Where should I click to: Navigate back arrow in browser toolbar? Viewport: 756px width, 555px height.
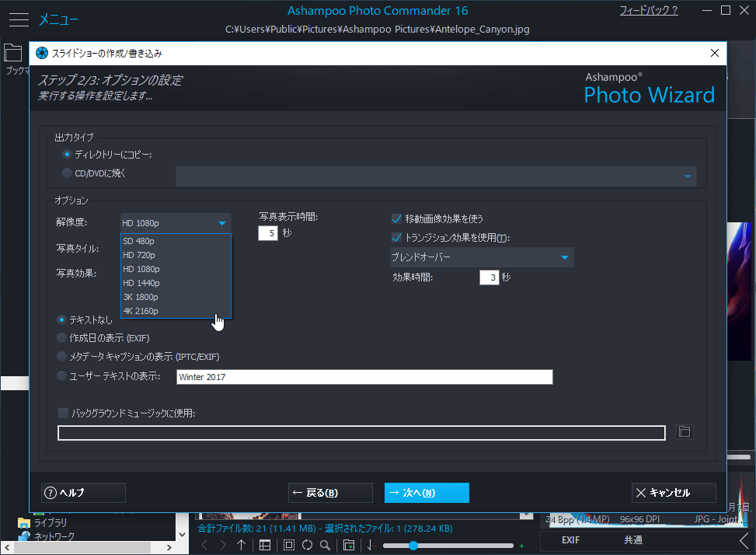point(204,546)
